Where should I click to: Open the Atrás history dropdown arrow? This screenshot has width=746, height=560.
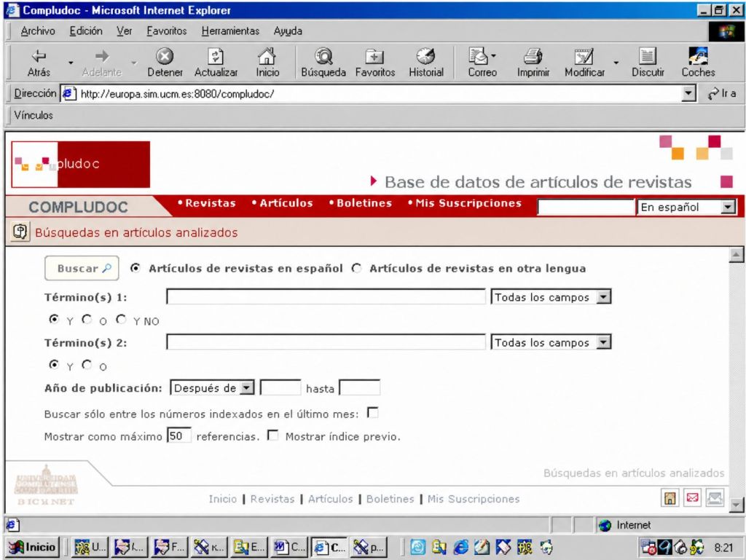click(71, 63)
